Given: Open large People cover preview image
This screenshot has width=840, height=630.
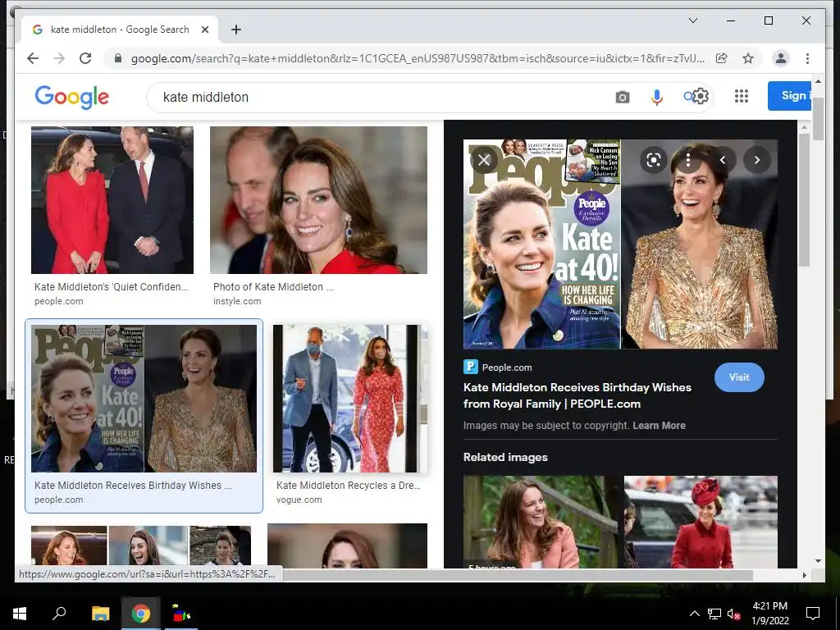Looking at the screenshot, I should pyautogui.click(x=620, y=244).
